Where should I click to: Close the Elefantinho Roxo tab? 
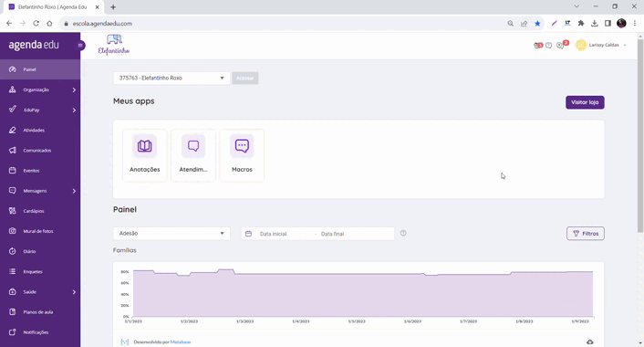coord(98,7)
